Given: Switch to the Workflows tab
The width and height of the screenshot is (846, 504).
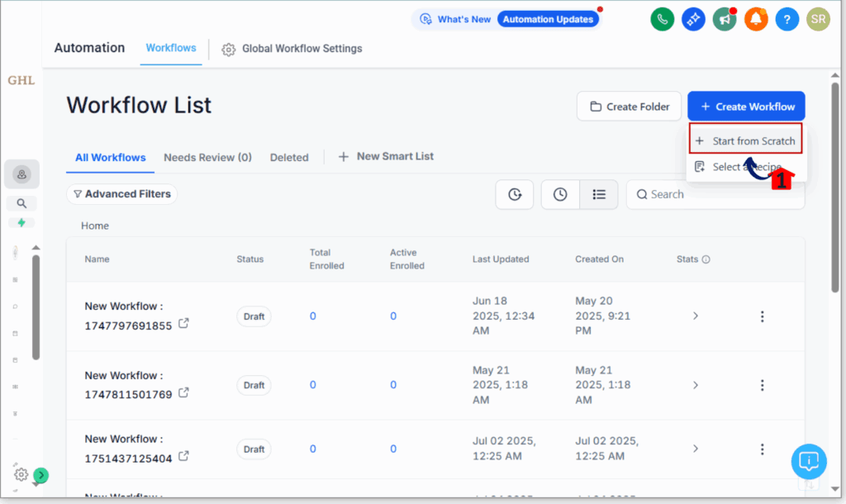Looking at the screenshot, I should click(171, 48).
